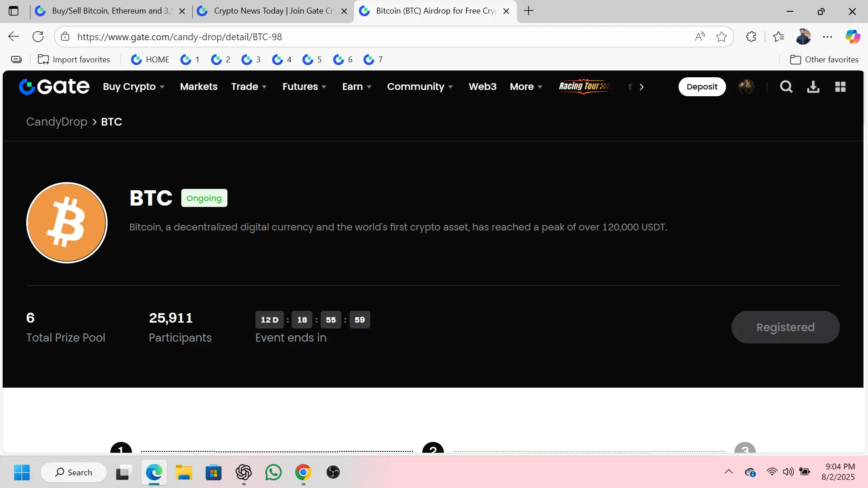Open favorite bookmark labeled 4

[282, 60]
